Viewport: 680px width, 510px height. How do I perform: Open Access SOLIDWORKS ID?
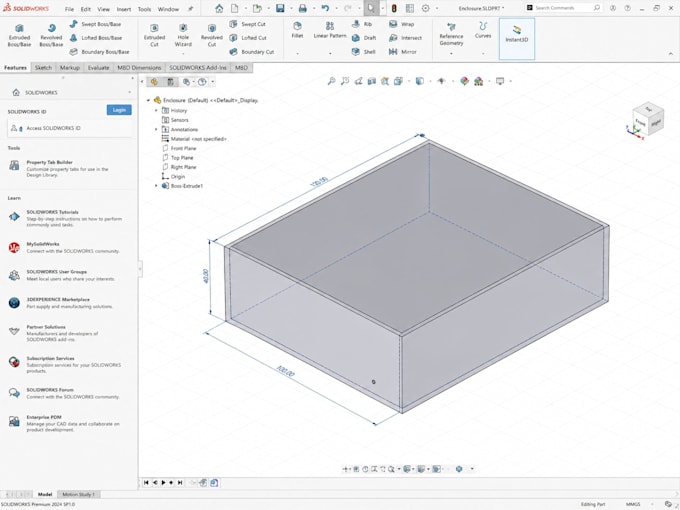point(69,128)
